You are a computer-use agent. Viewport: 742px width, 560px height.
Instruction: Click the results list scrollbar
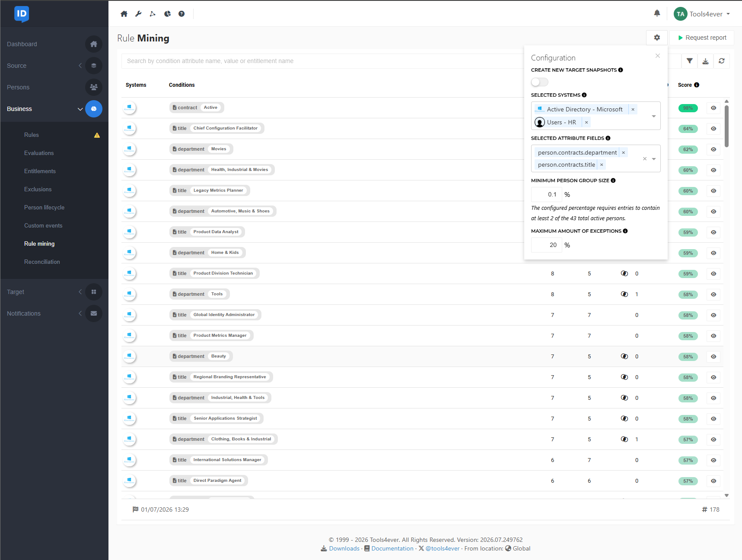point(726,126)
